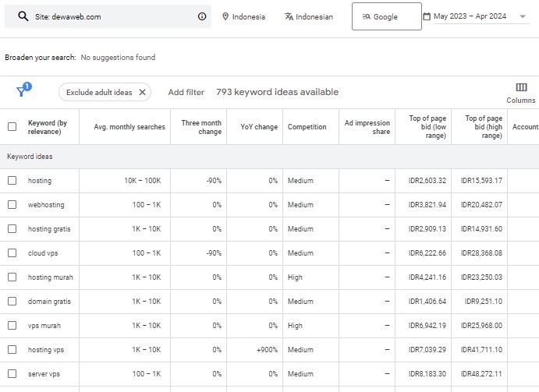Open the filter funnel icon
Screen dimensions: 539x392
tap(23, 90)
